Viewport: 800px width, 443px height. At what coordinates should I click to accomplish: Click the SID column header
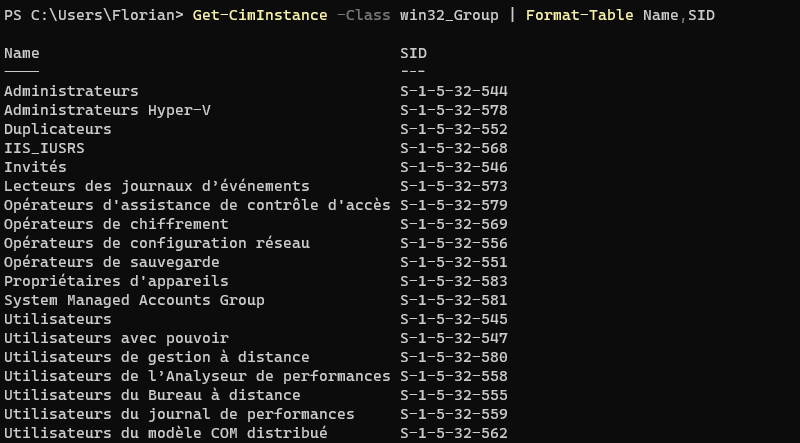(413, 53)
